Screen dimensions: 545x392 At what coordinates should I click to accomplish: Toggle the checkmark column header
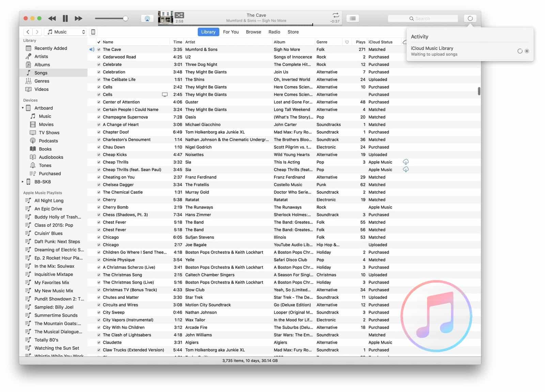pyautogui.click(x=99, y=42)
